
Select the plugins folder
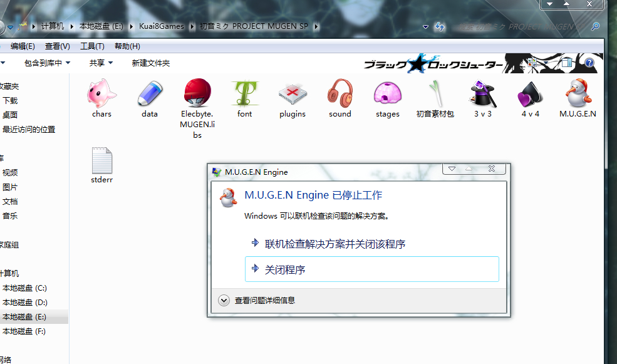pyautogui.click(x=293, y=98)
